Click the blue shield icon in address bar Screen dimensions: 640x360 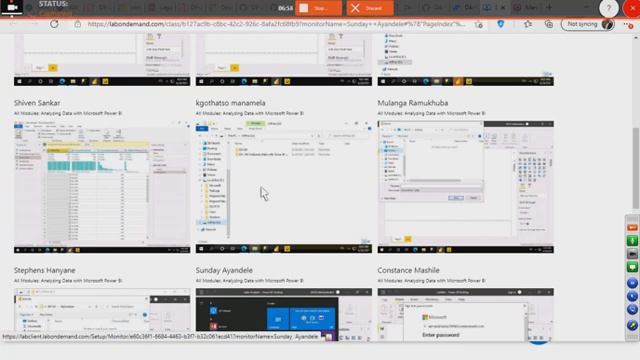[x=501, y=24]
